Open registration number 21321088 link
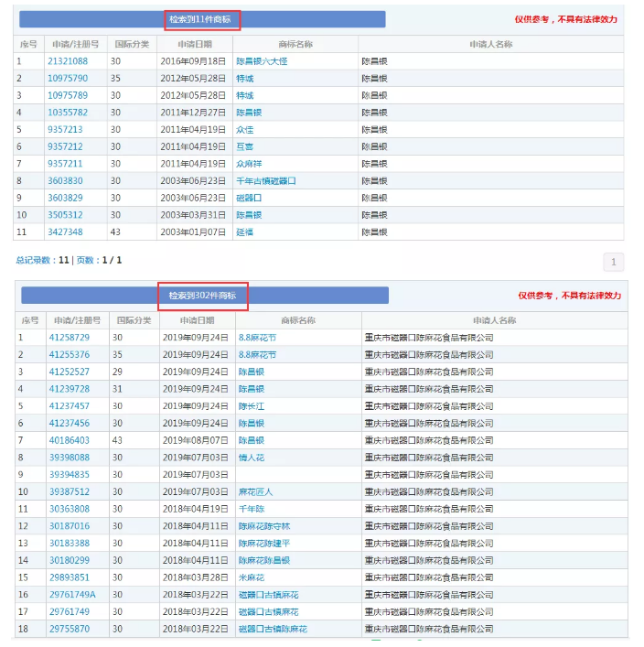Image resolution: width=644 pixels, height=647 pixels. click(68, 61)
